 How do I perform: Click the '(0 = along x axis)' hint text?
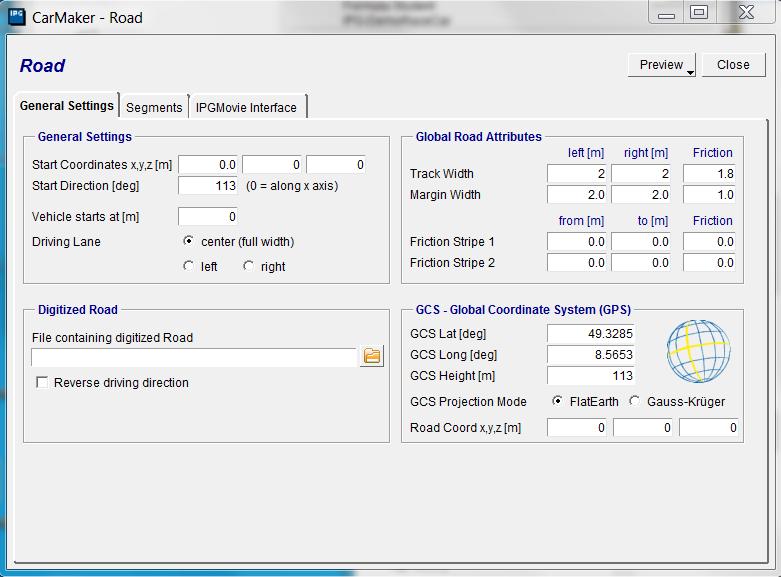click(x=292, y=186)
